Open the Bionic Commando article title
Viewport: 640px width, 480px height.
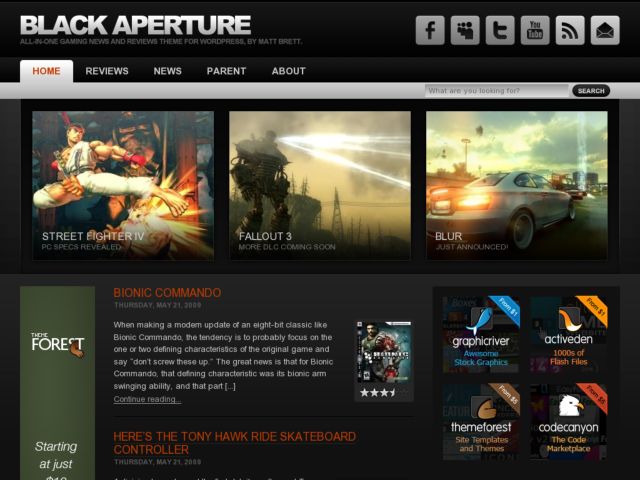point(167,293)
